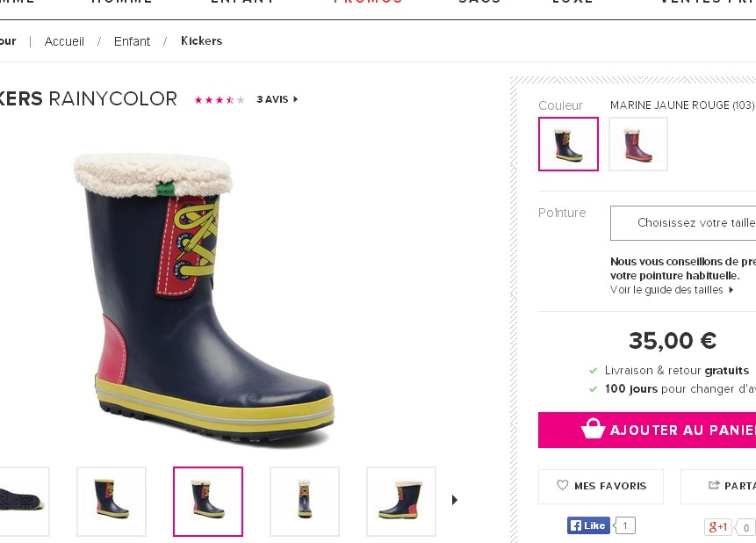Click the Google +1 button
This screenshot has width=756, height=543.
(x=717, y=527)
